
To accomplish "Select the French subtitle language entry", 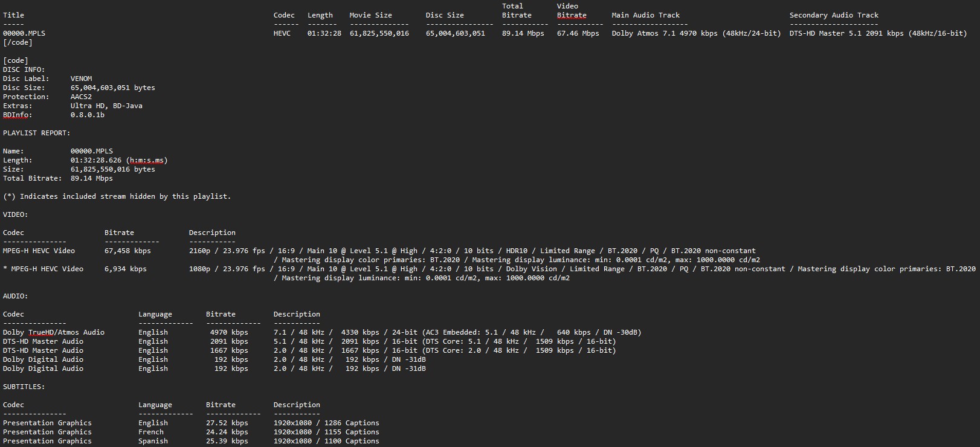I will [x=151, y=432].
